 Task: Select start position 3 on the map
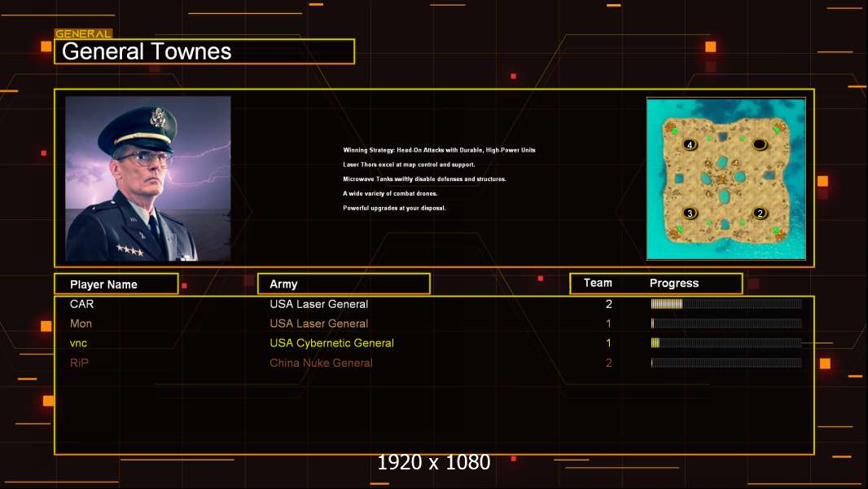[x=690, y=214]
